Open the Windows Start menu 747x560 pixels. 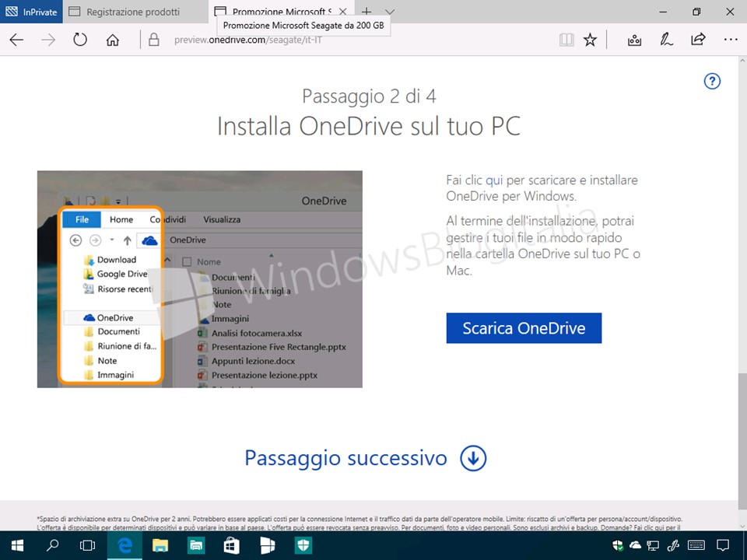(x=18, y=546)
